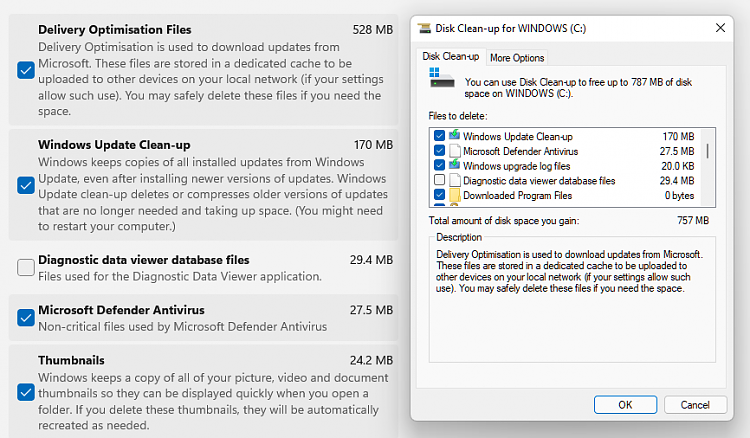Click the Windows Update Clean-up file icon in dialog
Viewport: 750px width, 438px height.
pos(454,136)
